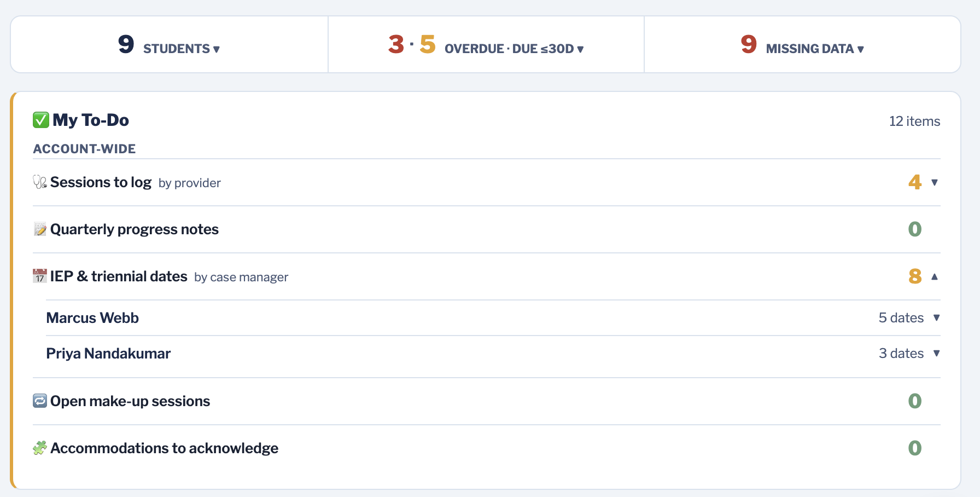The width and height of the screenshot is (980, 497).
Task: Expand Marcus Webb's 5 dates
Action: [937, 318]
